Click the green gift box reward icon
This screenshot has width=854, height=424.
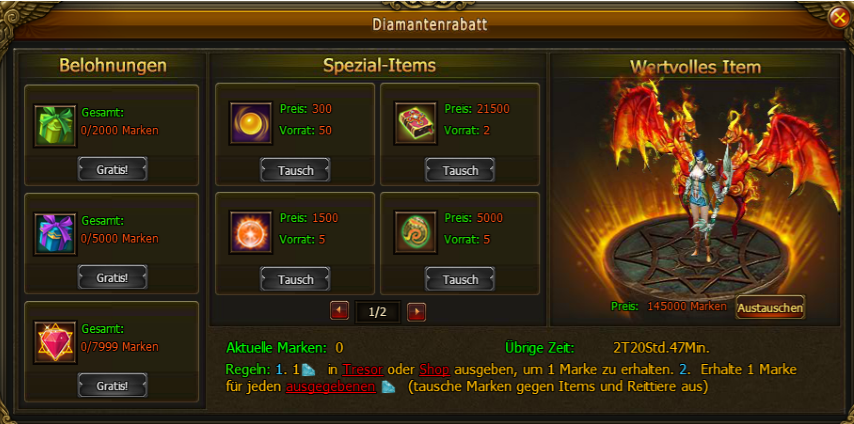point(55,126)
